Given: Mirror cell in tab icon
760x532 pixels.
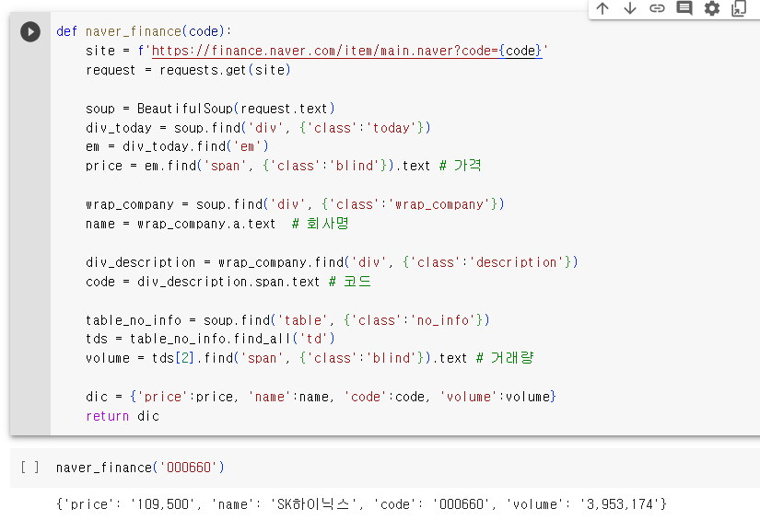Looking at the screenshot, I should (x=739, y=8).
